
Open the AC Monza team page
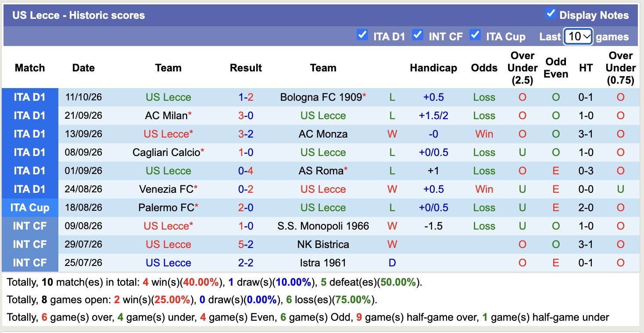pyautogui.click(x=323, y=134)
